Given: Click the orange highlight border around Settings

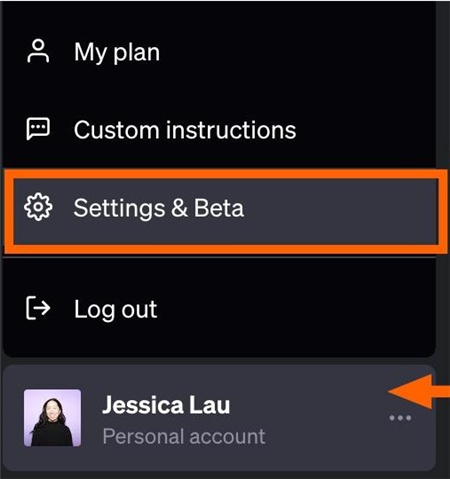Looking at the screenshot, I should [225, 174].
